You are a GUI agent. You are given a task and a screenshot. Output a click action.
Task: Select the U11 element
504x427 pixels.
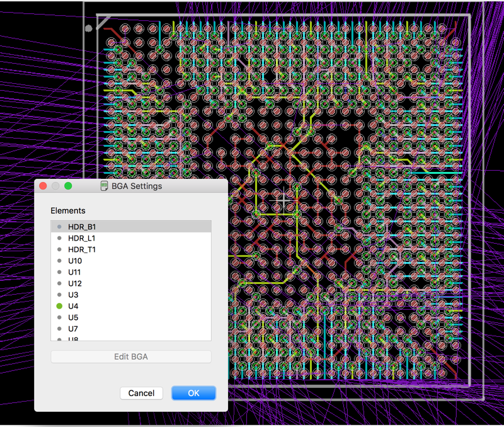pyautogui.click(x=74, y=272)
